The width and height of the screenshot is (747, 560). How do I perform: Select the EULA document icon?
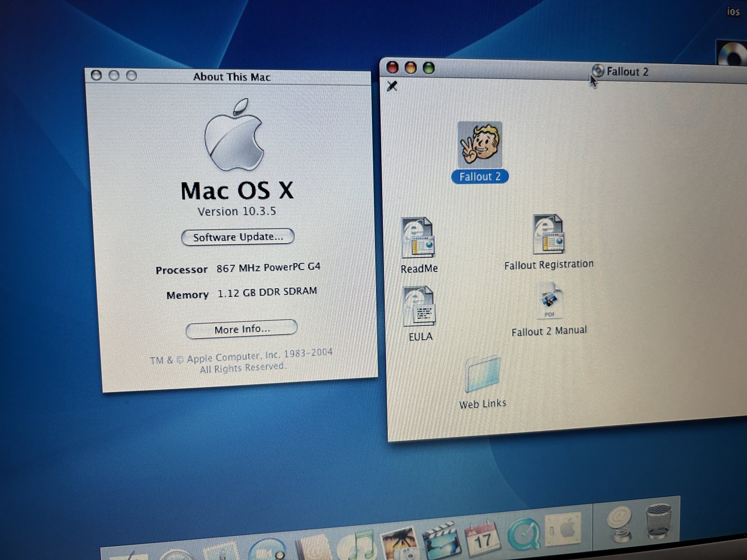(x=419, y=306)
